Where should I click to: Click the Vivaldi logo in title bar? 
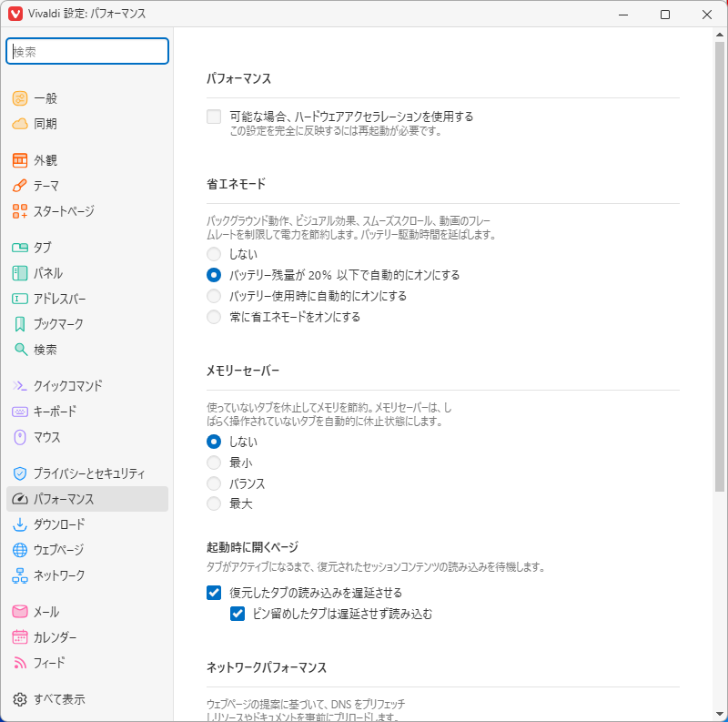click(15, 14)
